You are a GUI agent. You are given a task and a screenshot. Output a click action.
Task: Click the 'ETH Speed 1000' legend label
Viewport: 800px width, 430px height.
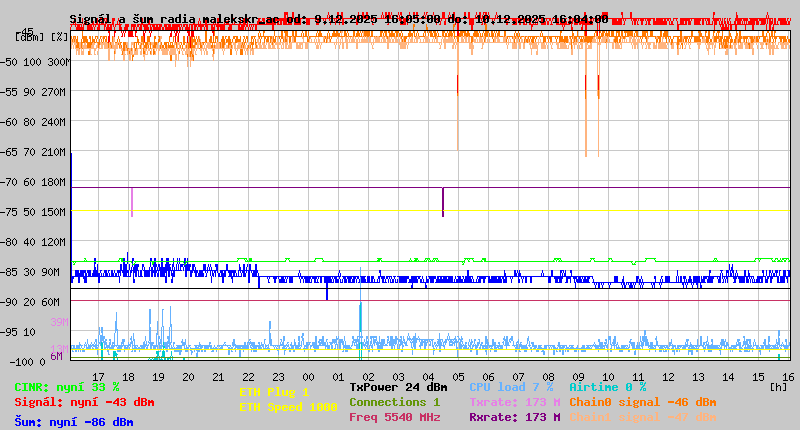click(288, 407)
